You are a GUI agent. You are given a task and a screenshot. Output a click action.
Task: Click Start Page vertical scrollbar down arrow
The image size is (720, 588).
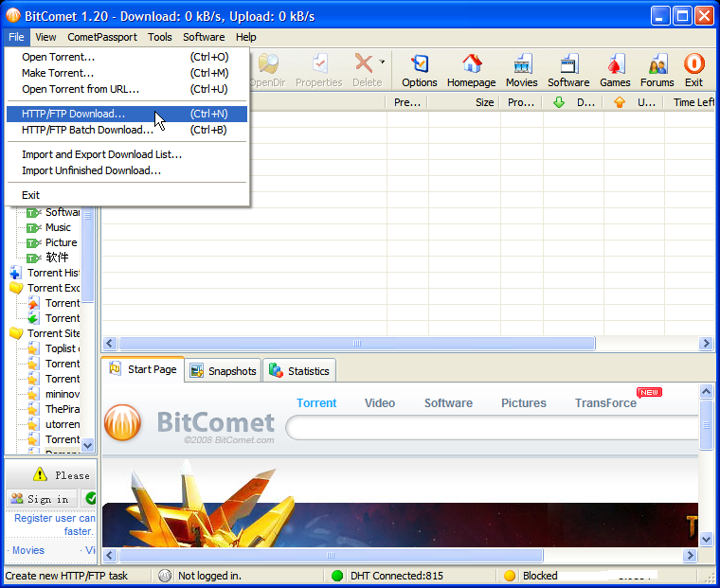pos(706,540)
